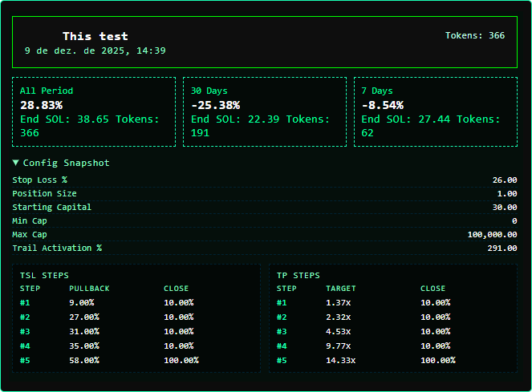Image resolution: width=532 pixels, height=392 pixels.
Task: Click step #1 in the TSL STEPS table
Action: (x=25, y=302)
